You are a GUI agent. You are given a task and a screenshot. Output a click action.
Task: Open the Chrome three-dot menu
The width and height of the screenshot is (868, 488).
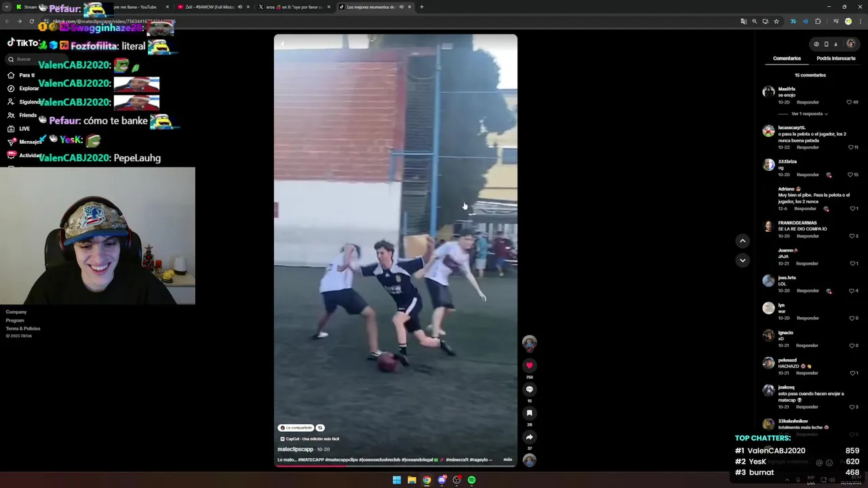tap(860, 21)
